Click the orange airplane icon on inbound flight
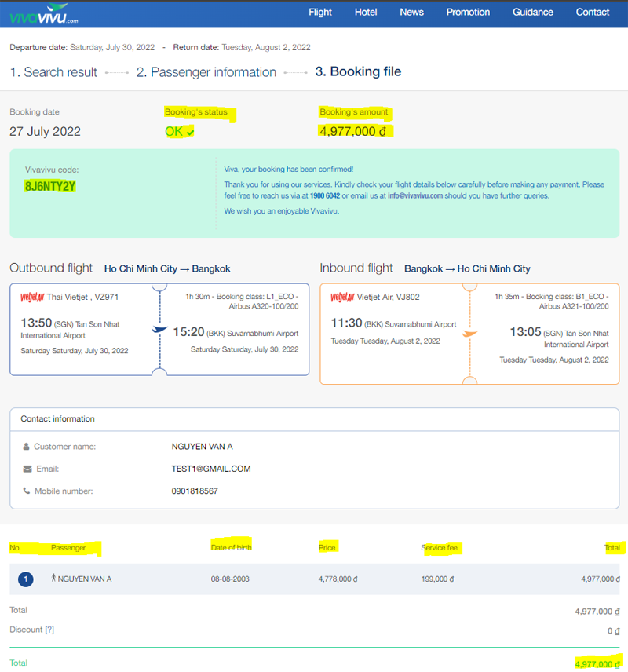628x672 pixels. (469, 334)
